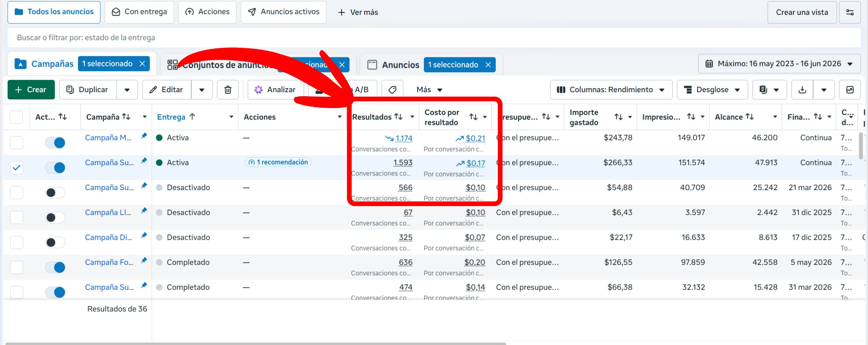The width and height of the screenshot is (868, 345).
Task: Check the box for Campaña M... row
Action: pos(16,143)
